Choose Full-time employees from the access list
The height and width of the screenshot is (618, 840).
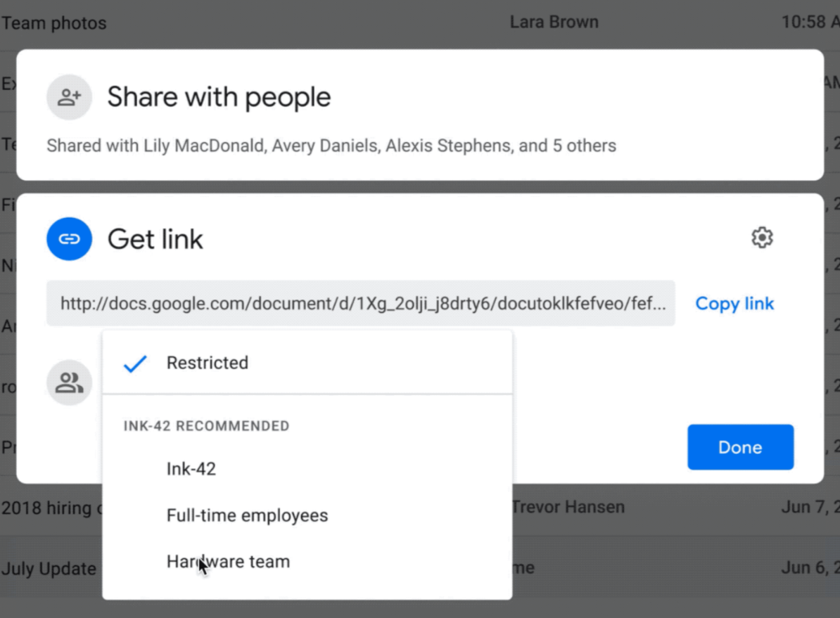(247, 515)
